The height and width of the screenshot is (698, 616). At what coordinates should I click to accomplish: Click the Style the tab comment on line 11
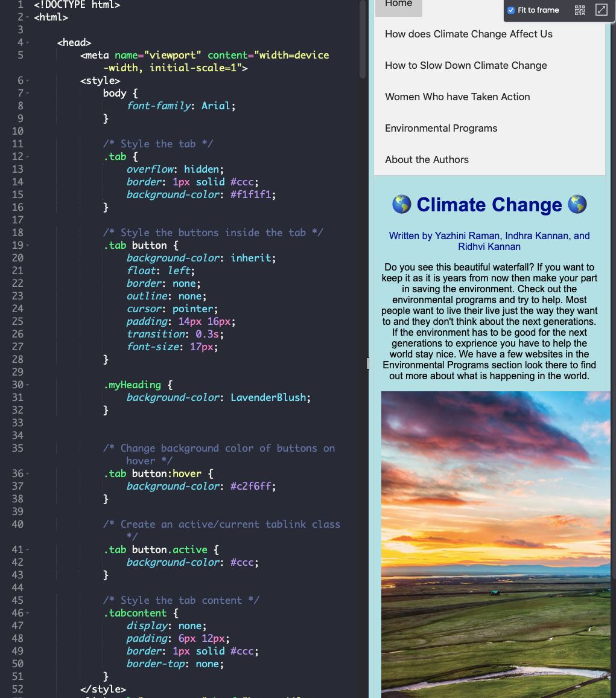pyautogui.click(x=158, y=144)
